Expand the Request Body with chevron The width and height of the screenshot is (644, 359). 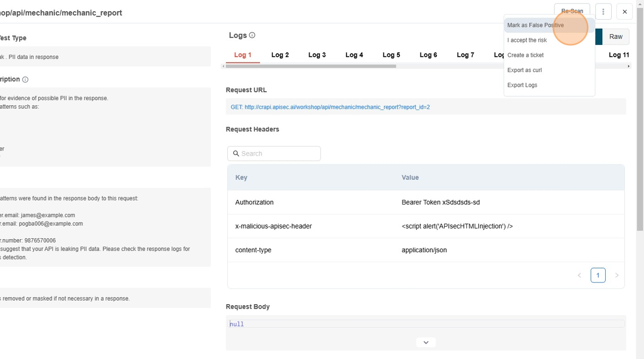point(426,342)
